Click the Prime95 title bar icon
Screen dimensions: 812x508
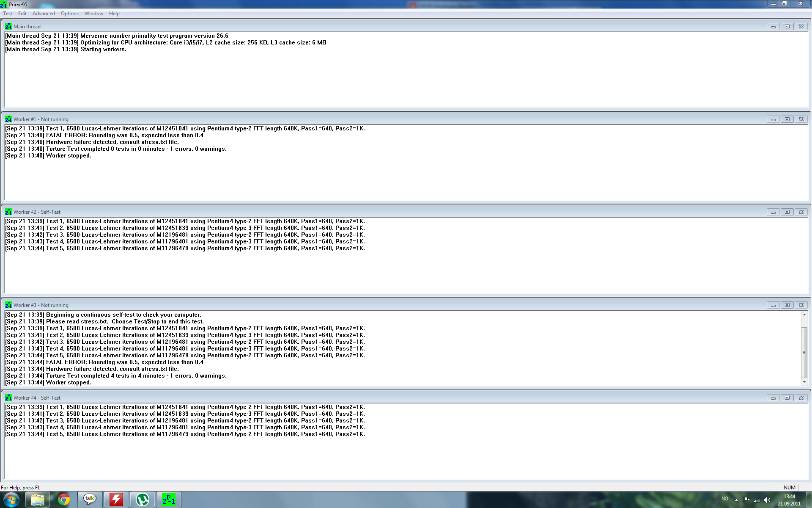tap(4, 4)
